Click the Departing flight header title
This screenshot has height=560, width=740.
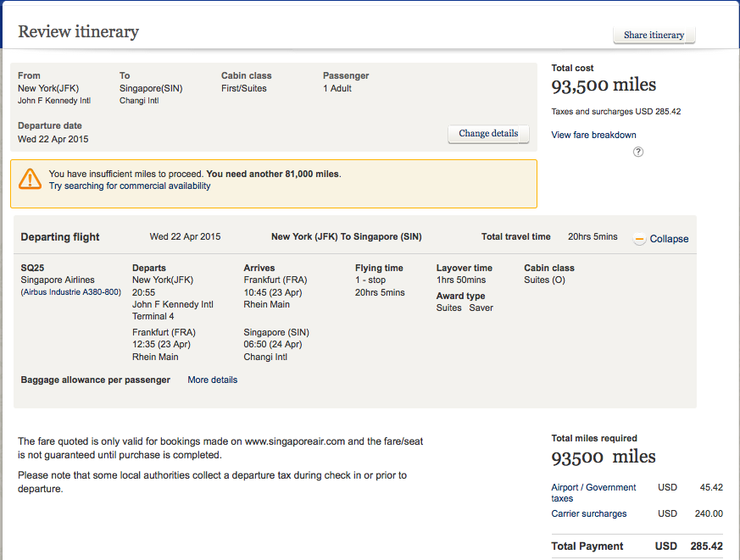click(60, 237)
